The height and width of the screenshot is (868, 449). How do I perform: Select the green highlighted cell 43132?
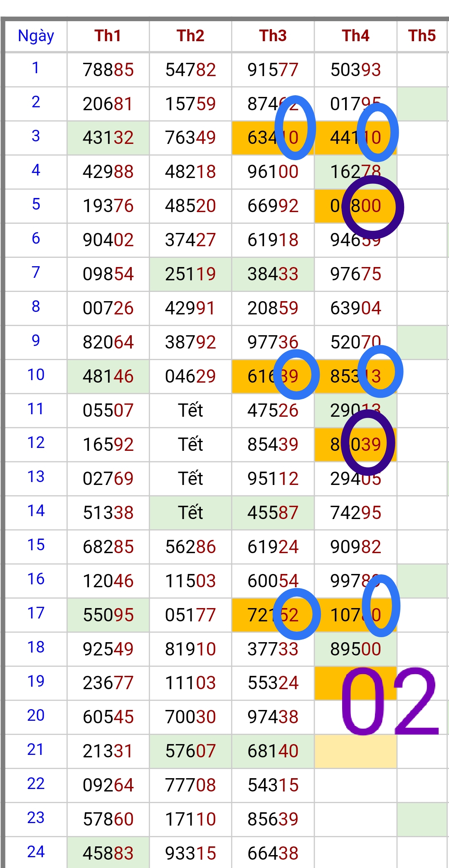click(108, 138)
